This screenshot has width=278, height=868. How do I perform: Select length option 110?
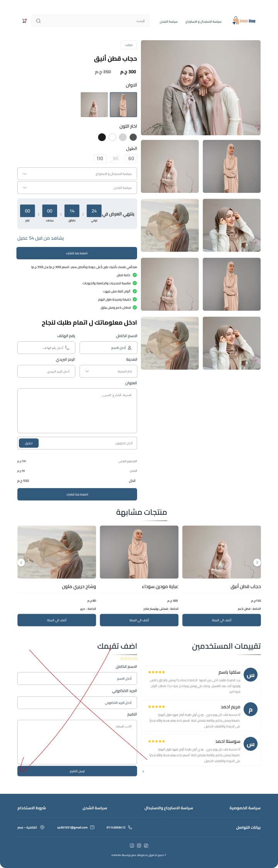pyautogui.click(x=100, y=158)
